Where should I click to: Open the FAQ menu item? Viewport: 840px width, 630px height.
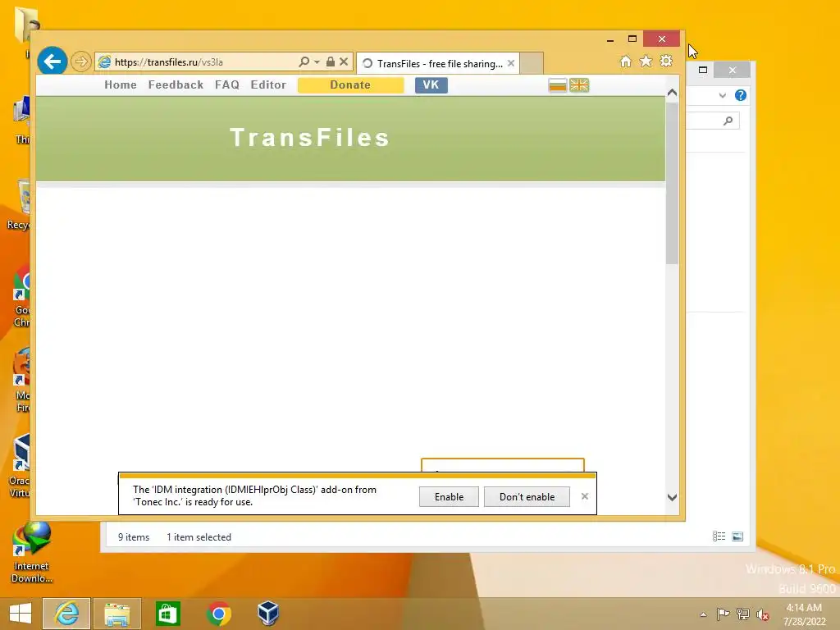click(227, 84)
